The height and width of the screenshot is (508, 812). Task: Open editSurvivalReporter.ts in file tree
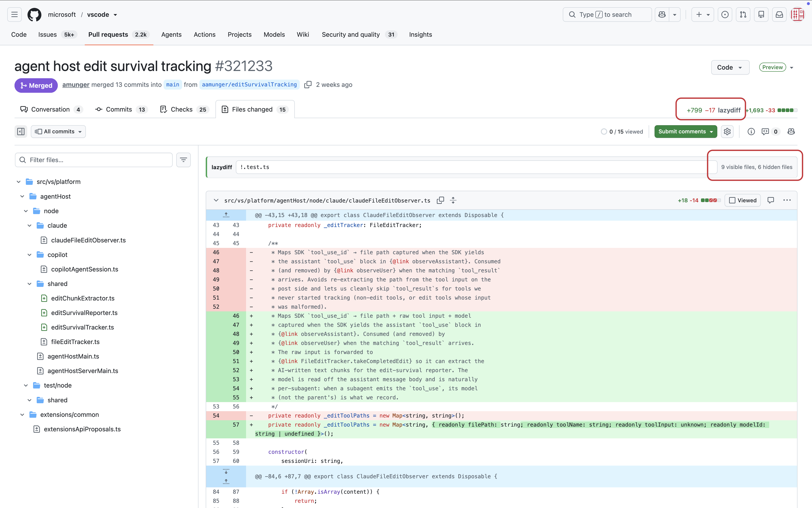[x=84, y=313]
